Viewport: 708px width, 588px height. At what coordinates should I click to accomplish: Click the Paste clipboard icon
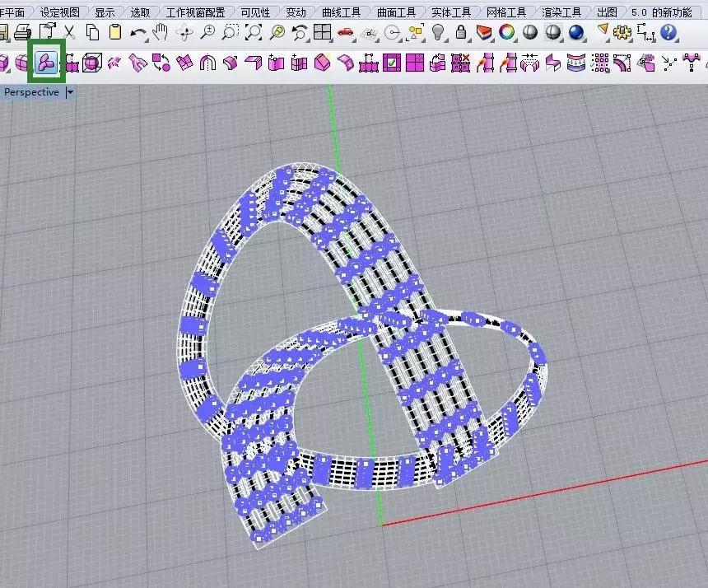click(x=115, y=32)
